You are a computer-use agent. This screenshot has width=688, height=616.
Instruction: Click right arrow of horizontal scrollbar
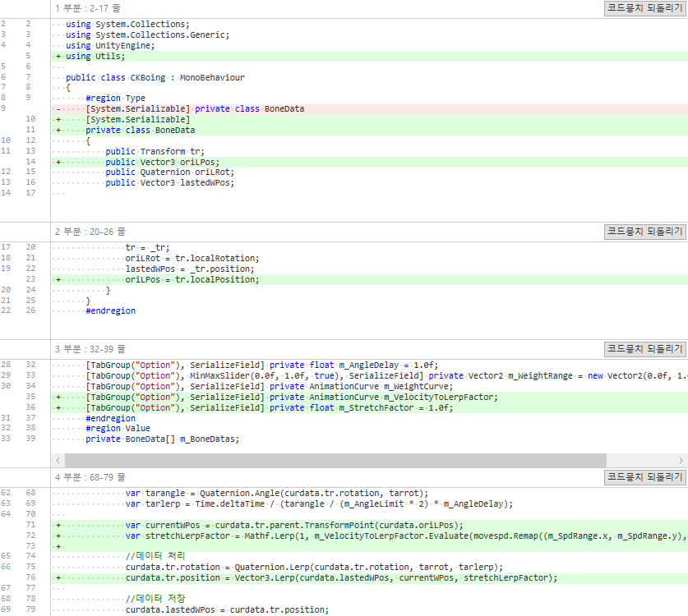coord(681,460)
